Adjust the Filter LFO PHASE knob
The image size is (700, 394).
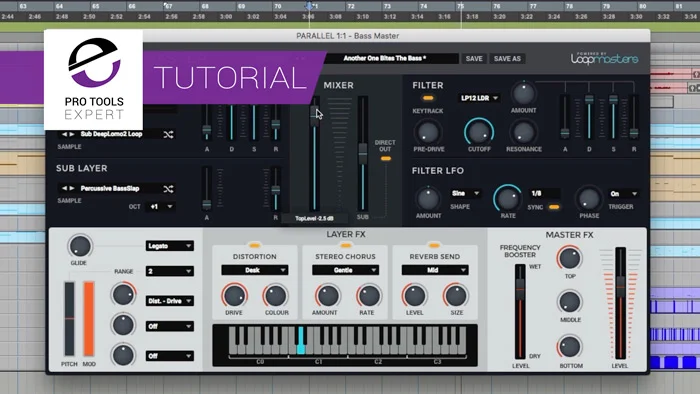tap(589, 199)
